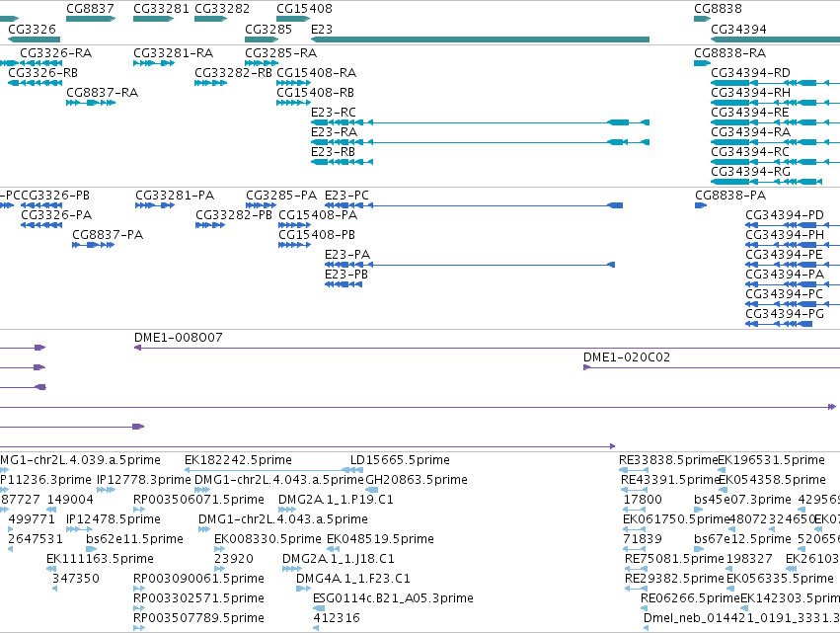Open transcript CG34394-RE
The width and height of the screenshot is (840, 633).
click(749, 113)
